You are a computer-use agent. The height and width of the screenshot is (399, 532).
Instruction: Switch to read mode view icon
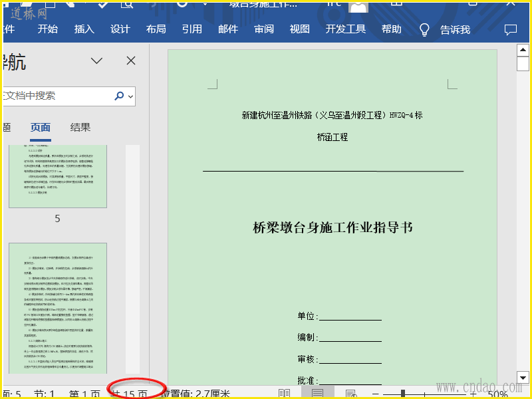285,394
